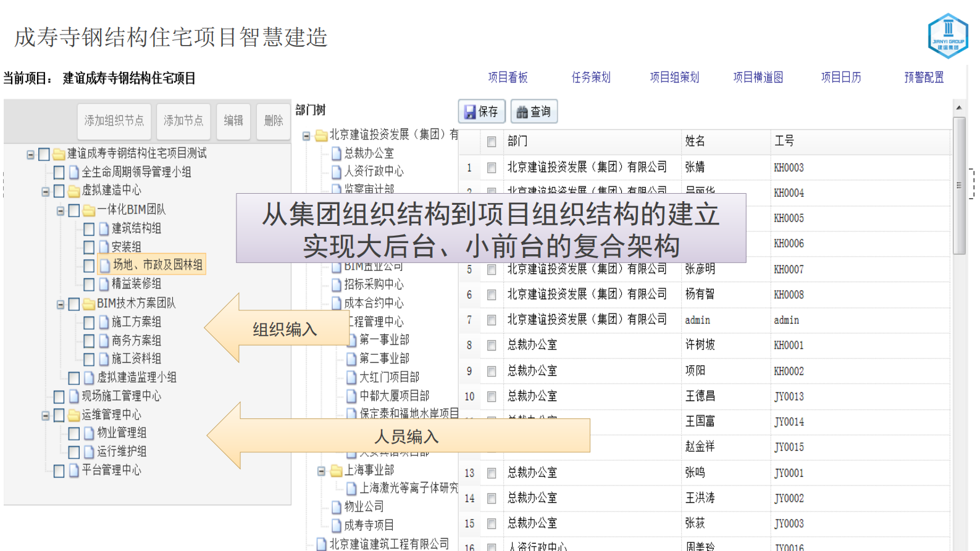Image resolution: width=980 pixels, height=551 pixels.
Task: Open the 预警配置 tab
Action: click(x=924, y=77)
